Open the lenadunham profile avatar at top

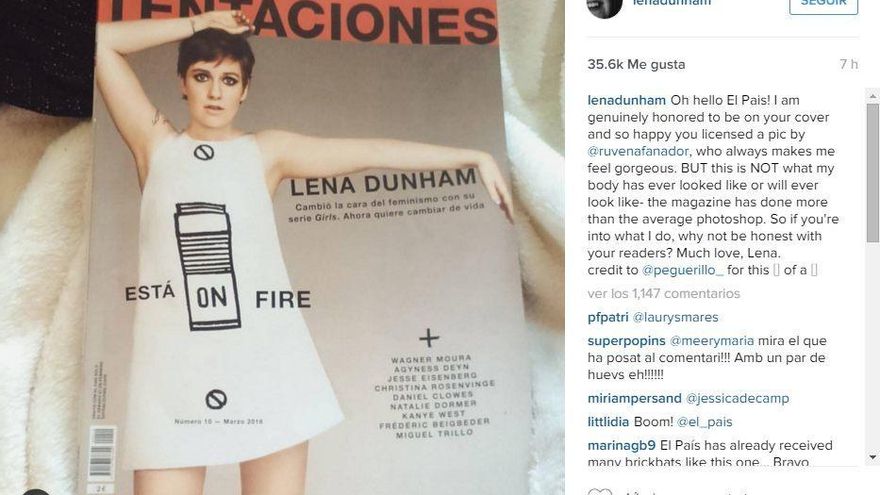coord(604,7)
